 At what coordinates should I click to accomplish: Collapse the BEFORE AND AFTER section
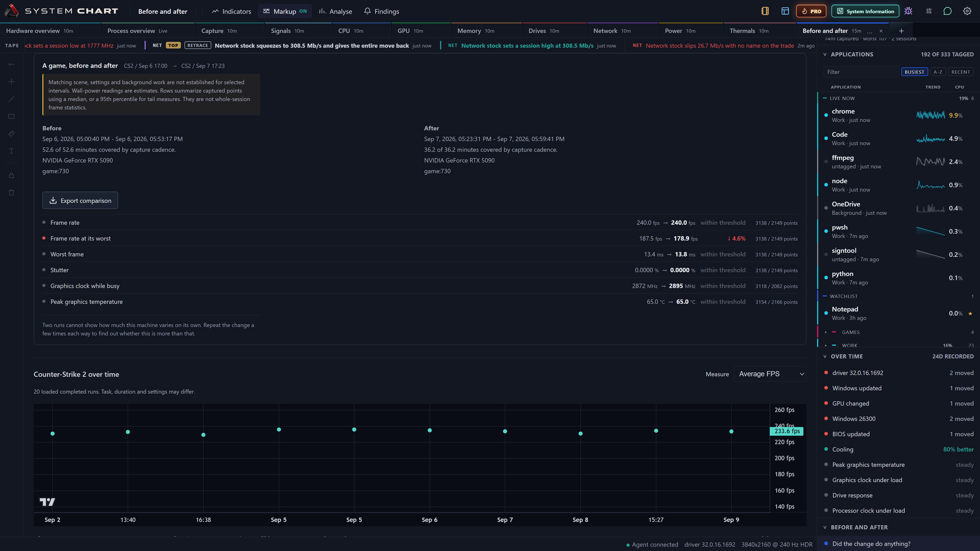825,527
